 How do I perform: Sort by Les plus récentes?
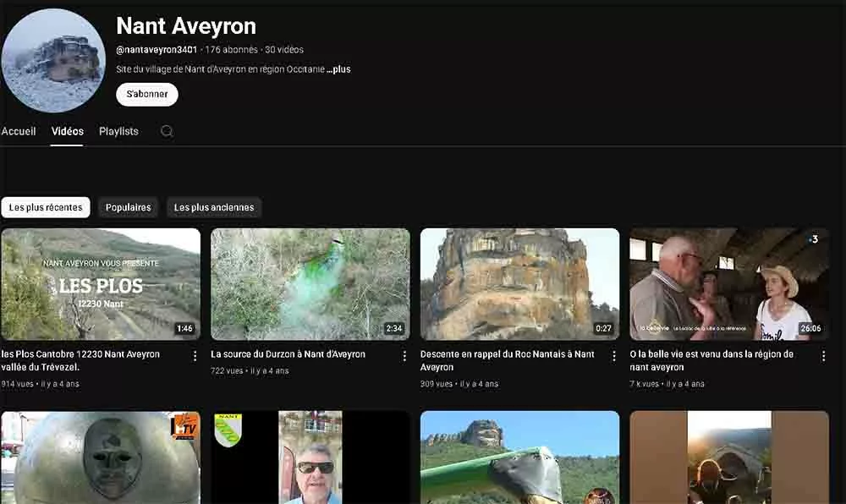46,207
